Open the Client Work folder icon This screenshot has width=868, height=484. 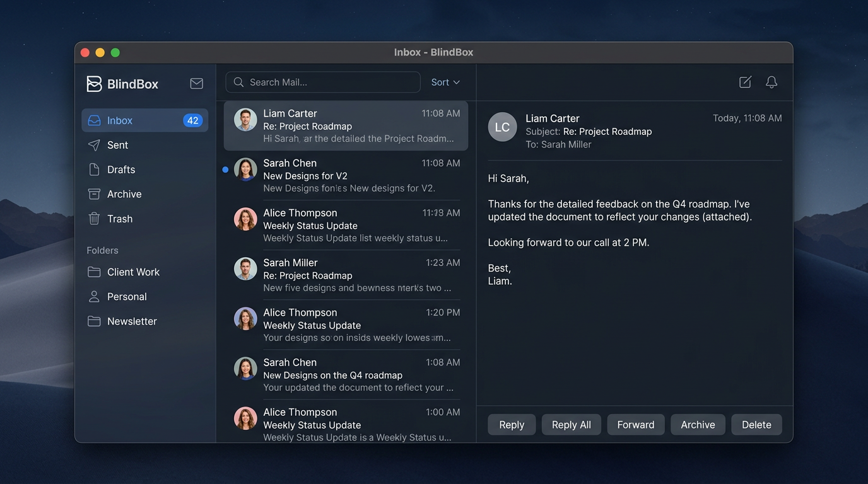93,272
